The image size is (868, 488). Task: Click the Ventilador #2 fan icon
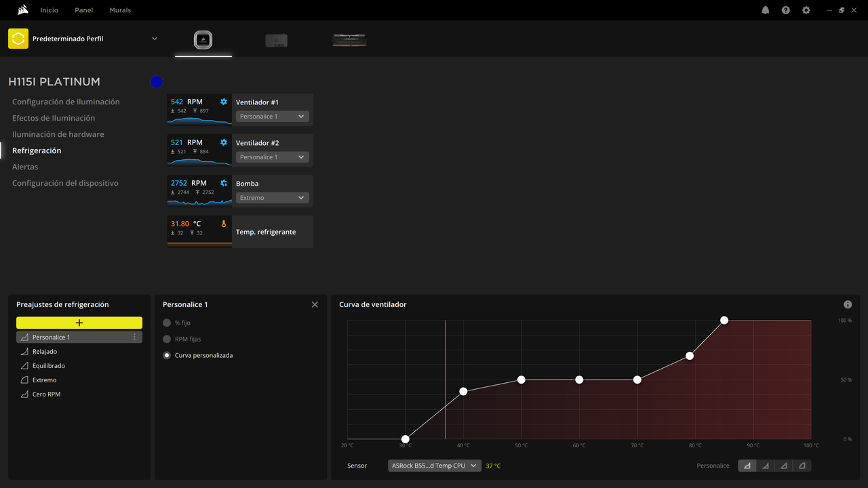[x=224, y=142]
